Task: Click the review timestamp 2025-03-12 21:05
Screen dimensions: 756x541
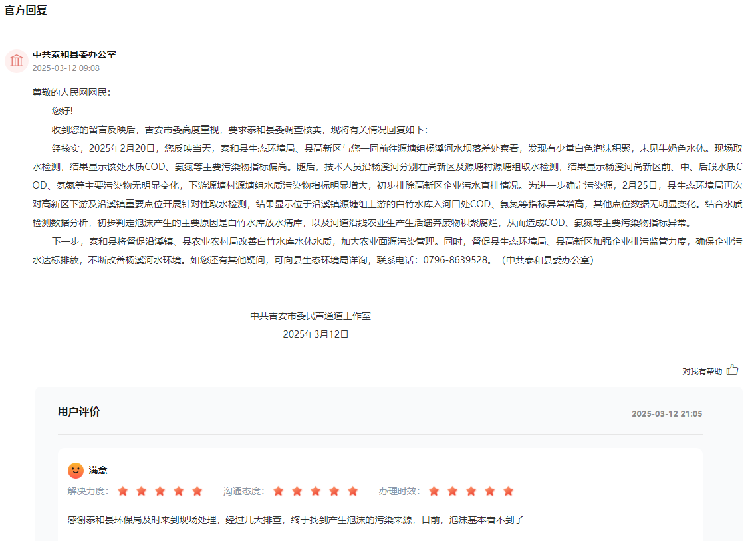Action: tap(666, 413)
